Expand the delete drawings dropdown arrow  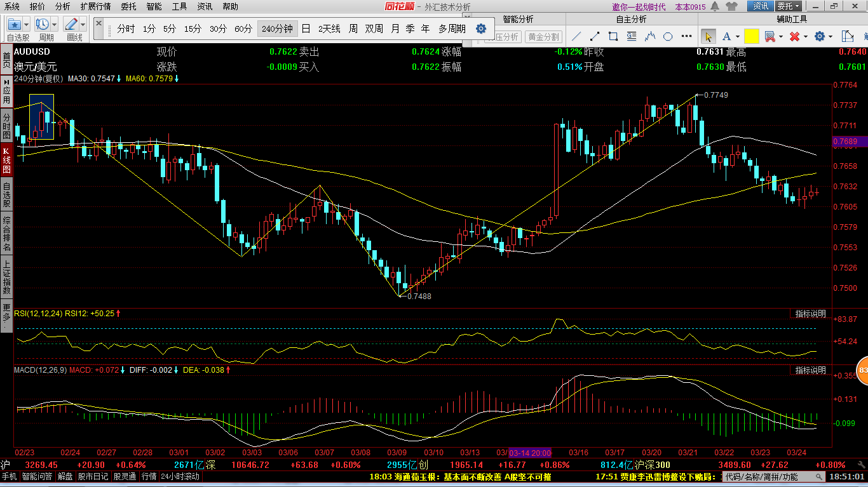coord(805,37)
